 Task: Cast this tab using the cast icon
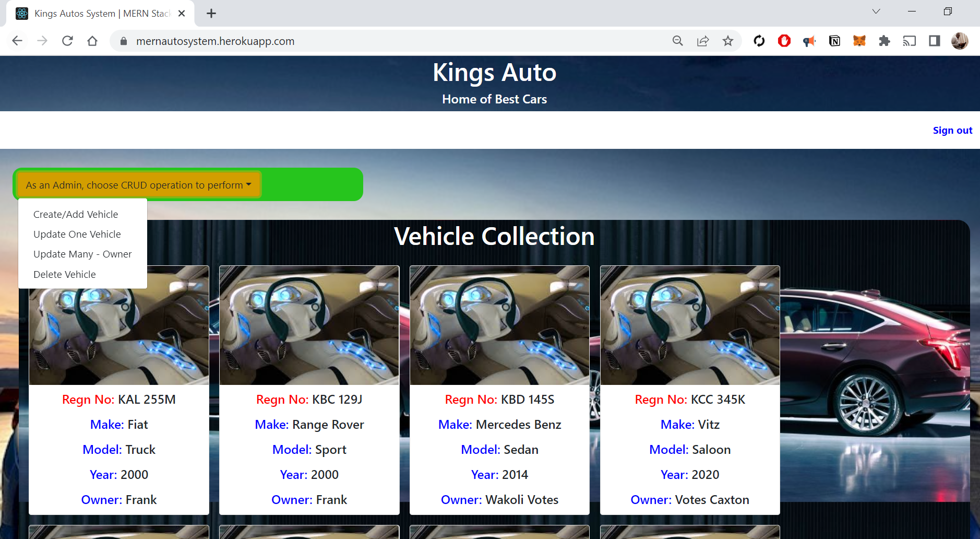pyautogui.click(x=910, y=41)
